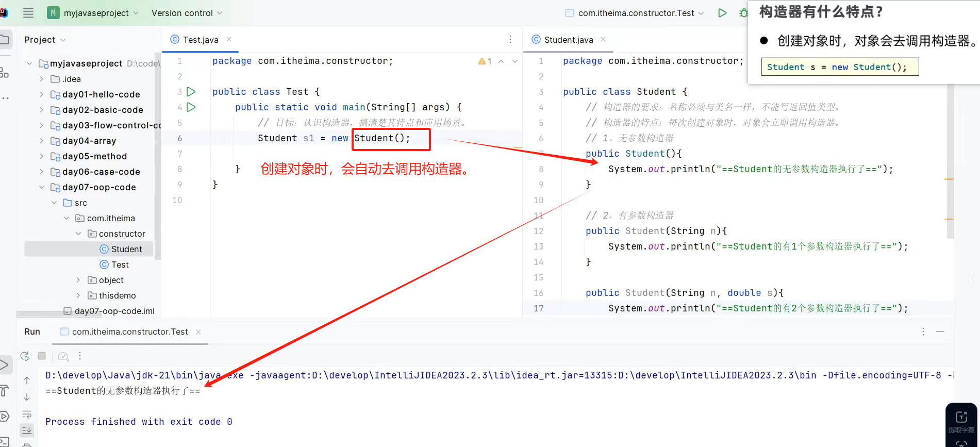
Task: Click the profiler gauge icon in Run toolbar
Action: click(x=63, y=356)
